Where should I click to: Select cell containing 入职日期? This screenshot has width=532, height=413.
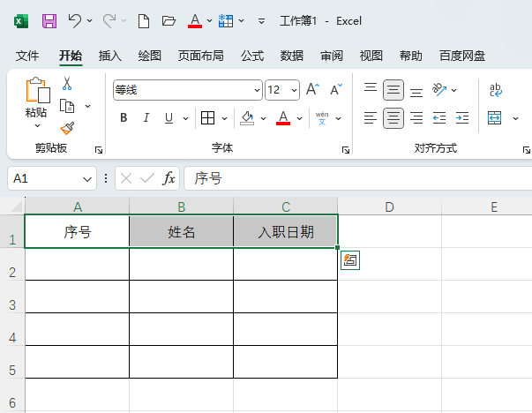pyautogui.click(x=285, y=231)
